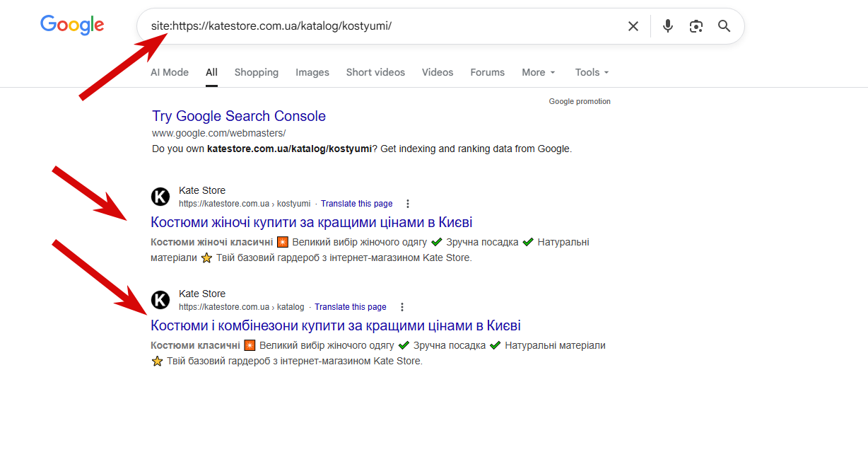The image size is (868, 457).
Task: Click Google promotion label
Action: tap(580, 101)
